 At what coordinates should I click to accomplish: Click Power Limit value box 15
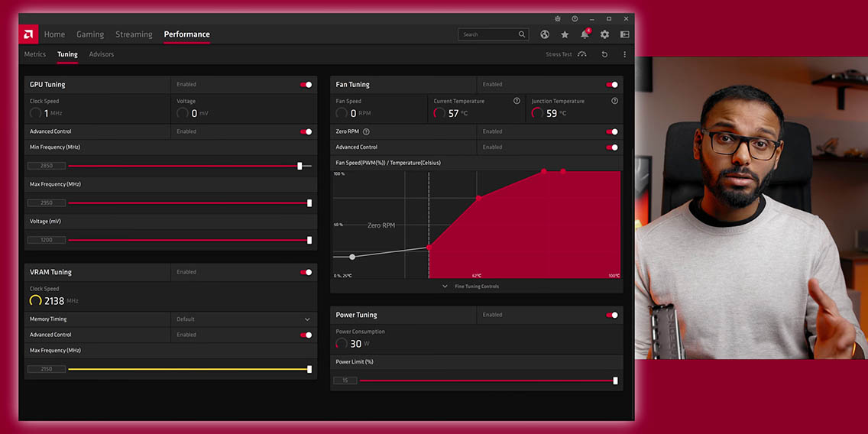pos(345,381)
